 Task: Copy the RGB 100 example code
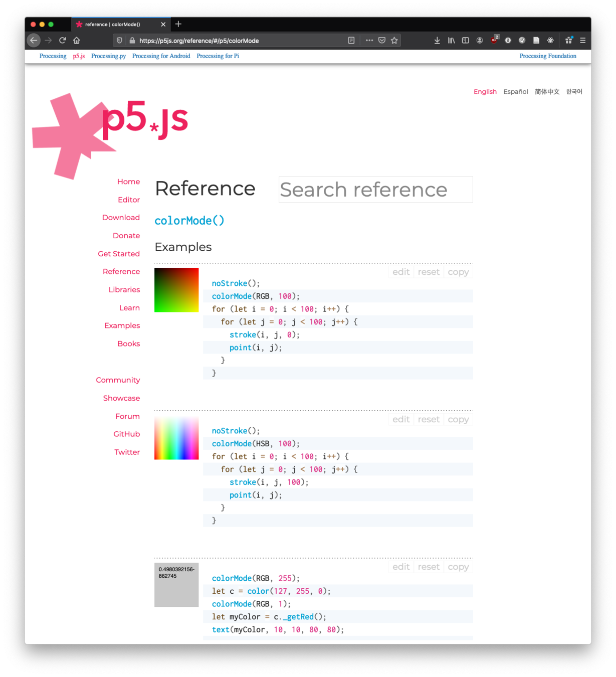pyautogui.click(x=458, y=272)
